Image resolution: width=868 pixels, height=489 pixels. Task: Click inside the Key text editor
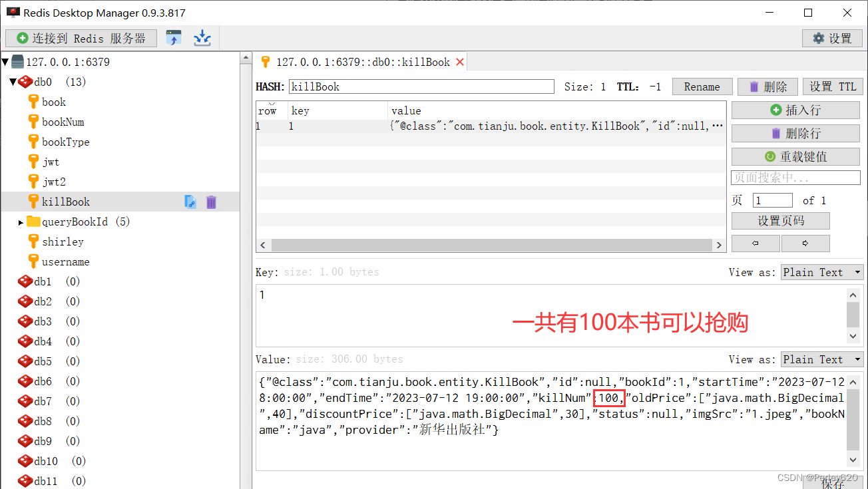(x=550, y=316)
